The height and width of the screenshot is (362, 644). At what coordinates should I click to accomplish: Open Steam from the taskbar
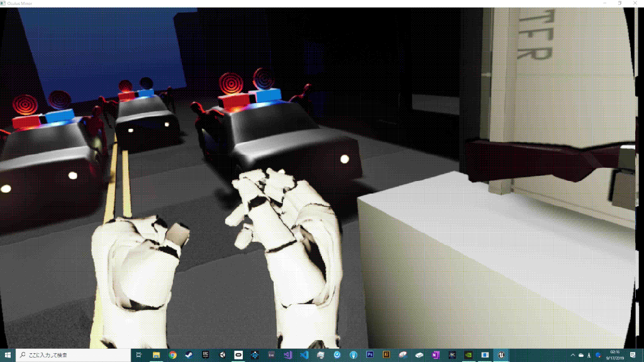(x=189, y=355)
